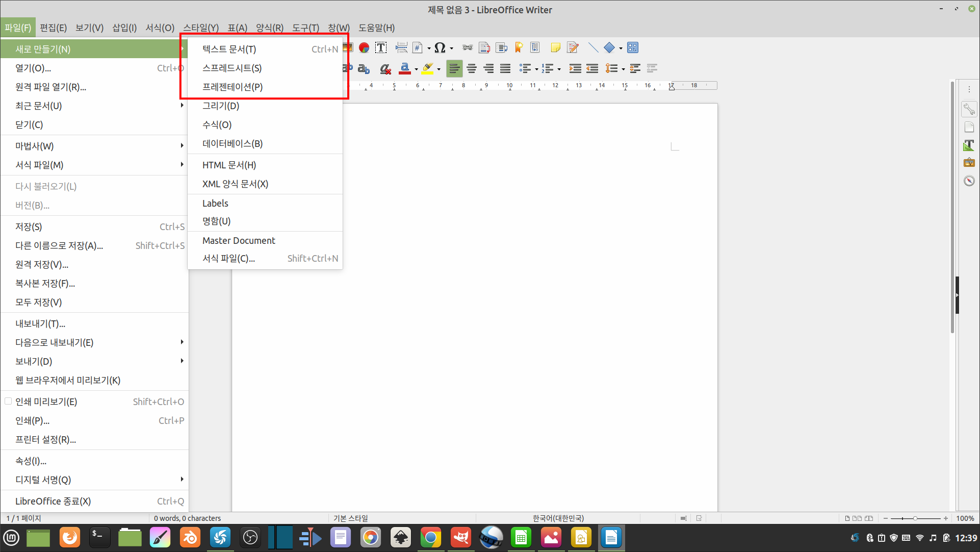Open the sidebar Properties wrench icon
This screenshot has height=552, width=980.
point(969,109)
